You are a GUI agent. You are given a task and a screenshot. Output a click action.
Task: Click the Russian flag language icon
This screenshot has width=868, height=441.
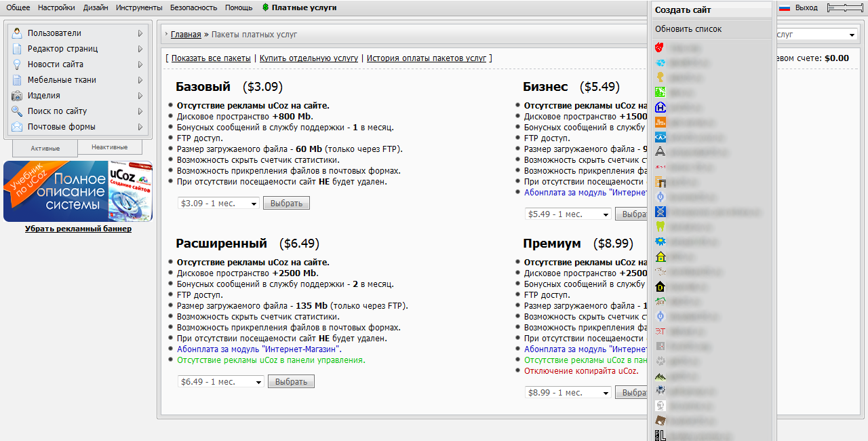tap(785, 8)
